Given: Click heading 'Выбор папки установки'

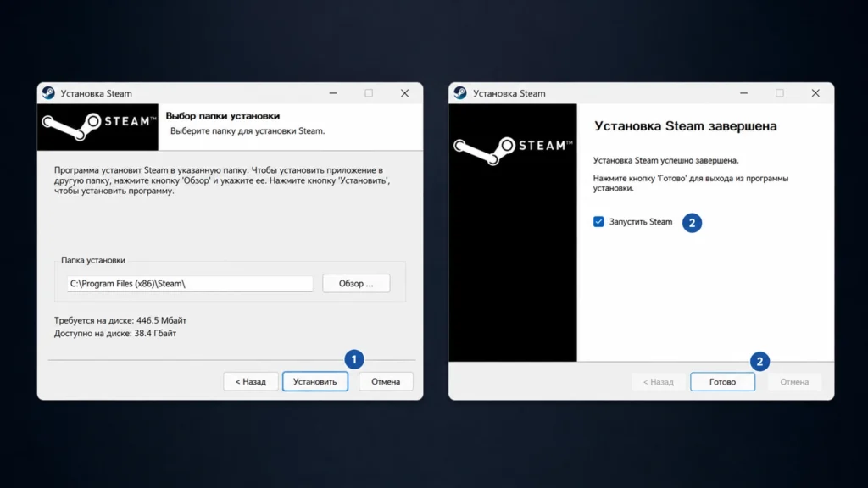Looking at the screenshot, I should 223,115.
